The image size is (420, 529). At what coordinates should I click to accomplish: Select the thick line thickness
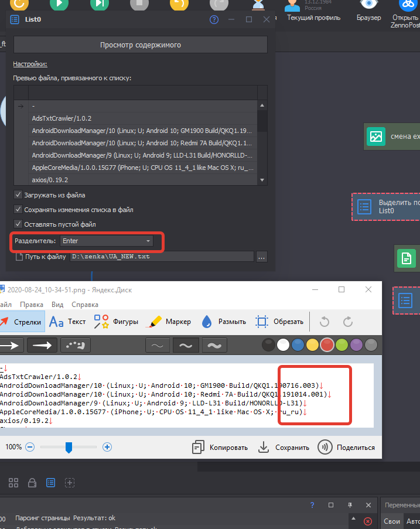point(214,346)
